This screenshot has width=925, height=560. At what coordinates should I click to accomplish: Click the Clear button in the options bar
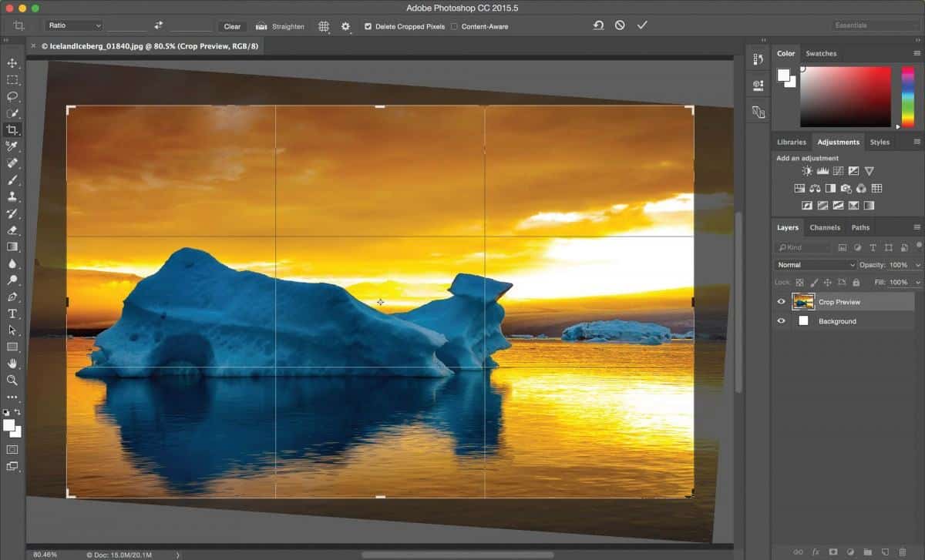(x=231, y=25)
